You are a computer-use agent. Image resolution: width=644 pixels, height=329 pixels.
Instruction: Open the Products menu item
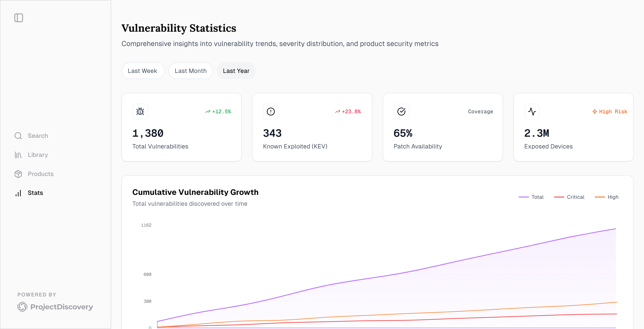pos(41,174)
